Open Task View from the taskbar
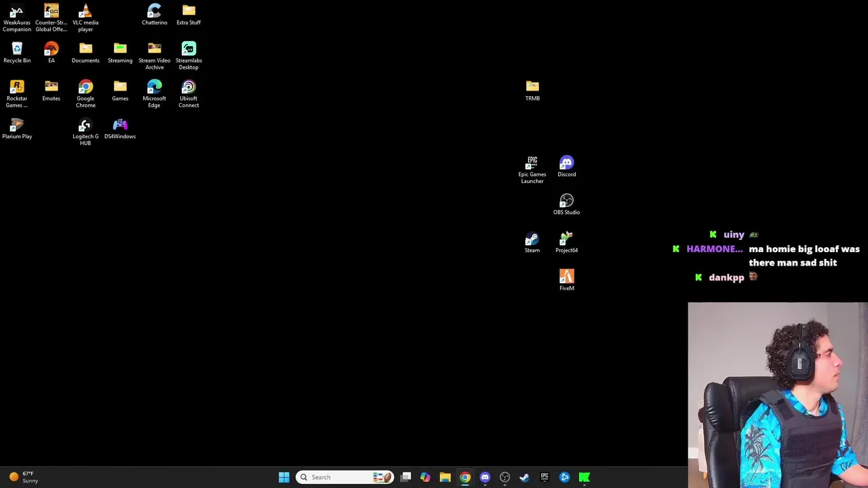 (x=406, y=477)
